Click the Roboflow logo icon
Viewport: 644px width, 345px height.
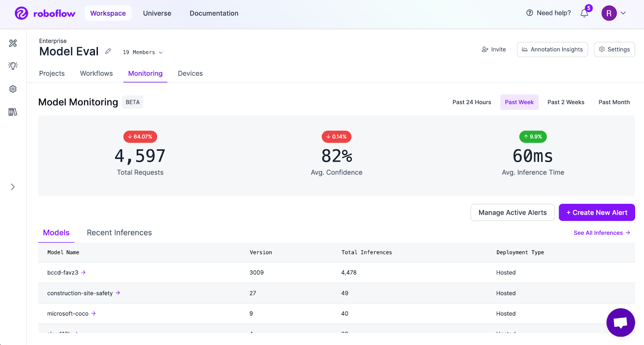[21, 13]
